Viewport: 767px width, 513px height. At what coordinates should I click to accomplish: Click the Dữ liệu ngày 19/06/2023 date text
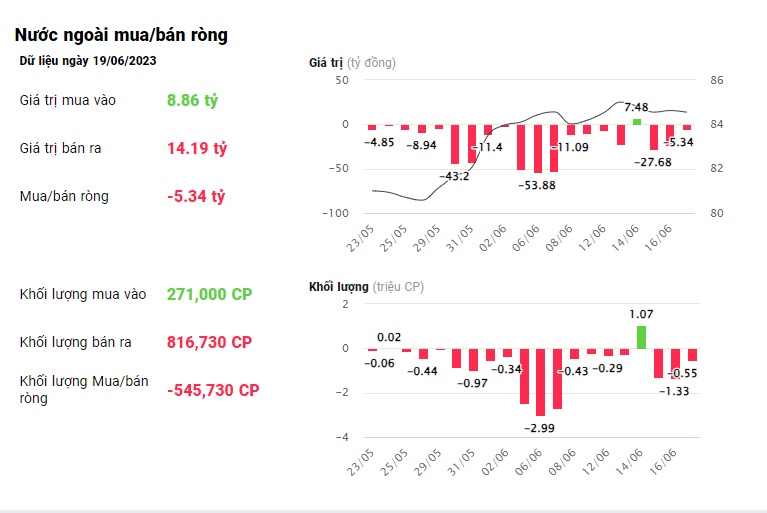[88, 61]
